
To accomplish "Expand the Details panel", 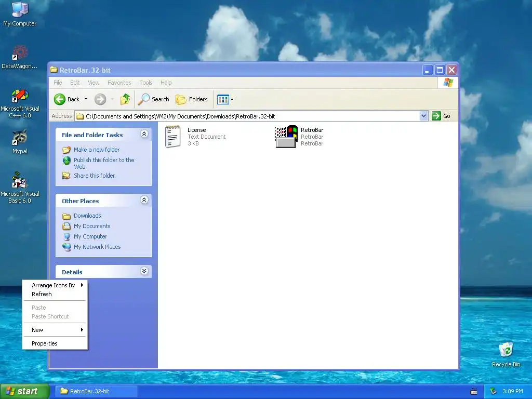I will [x=144, y=271].
